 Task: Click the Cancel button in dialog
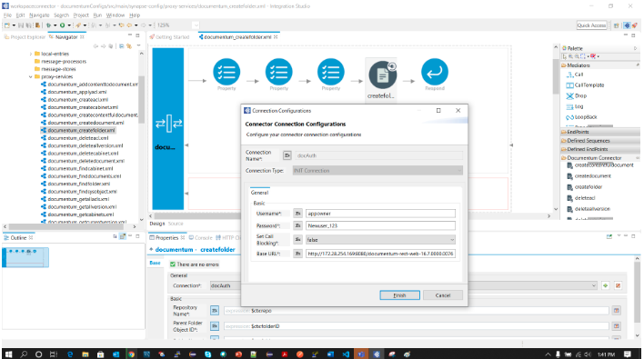[443, 295]
